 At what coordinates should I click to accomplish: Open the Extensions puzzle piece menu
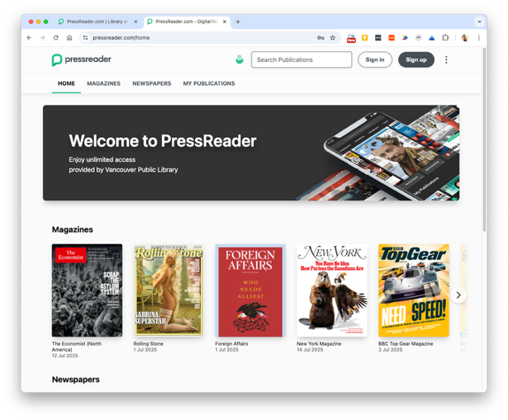445,38
